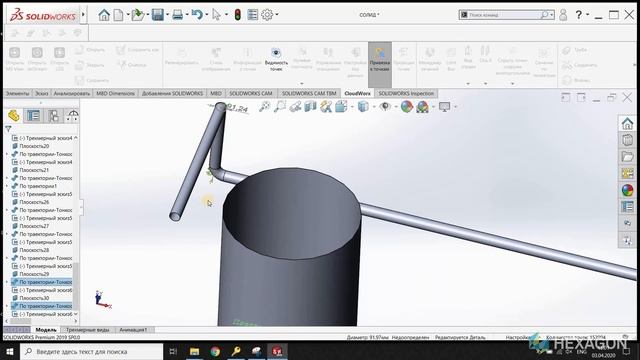
Task: Select Плоскость27 in the feature tree
Action: 34,226
